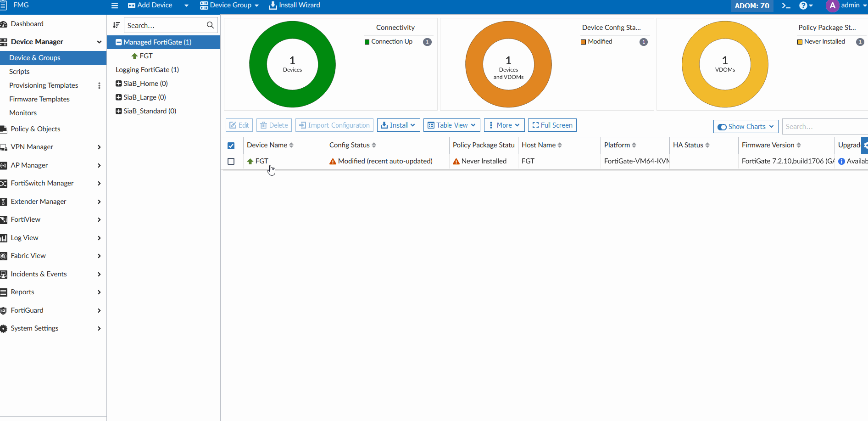Click the green Connectivity donut chart

292,64
